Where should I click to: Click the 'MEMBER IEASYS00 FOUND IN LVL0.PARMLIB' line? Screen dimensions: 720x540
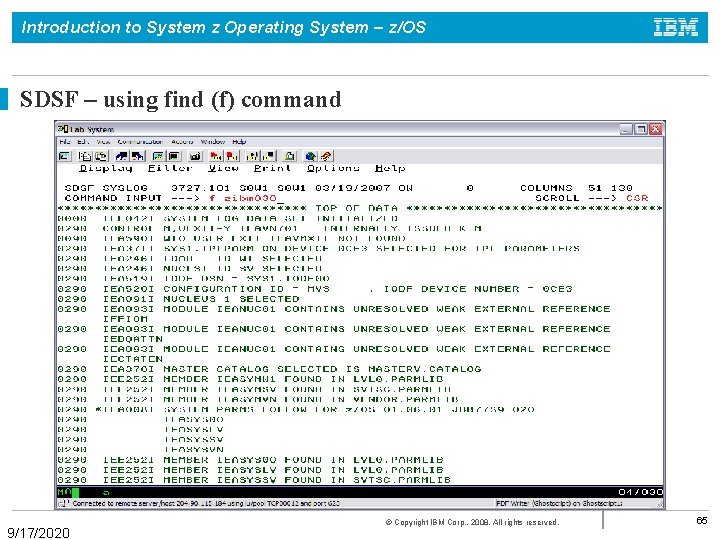251,460
